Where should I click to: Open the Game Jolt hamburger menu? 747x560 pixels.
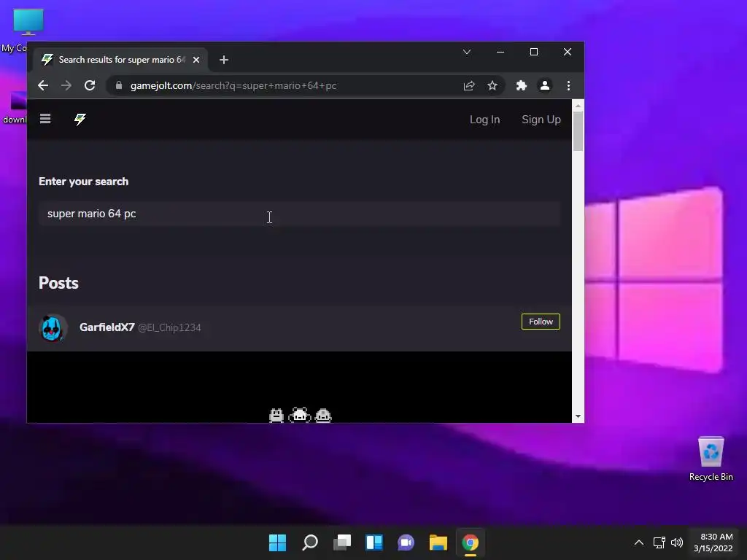tap(45, 119)
